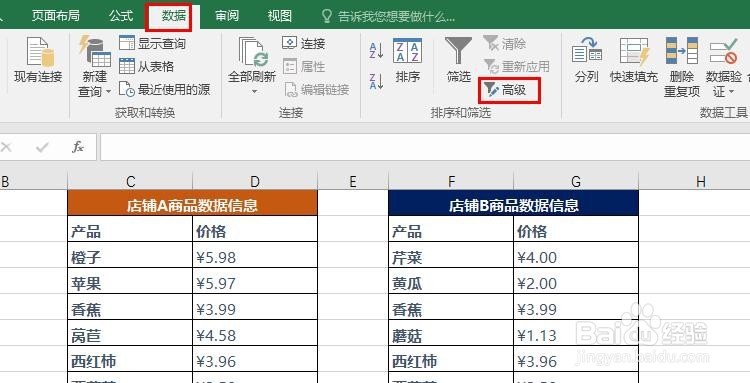Click Text to Columns (分列)
The image size is (750, 383).
[x=587, y=60]
